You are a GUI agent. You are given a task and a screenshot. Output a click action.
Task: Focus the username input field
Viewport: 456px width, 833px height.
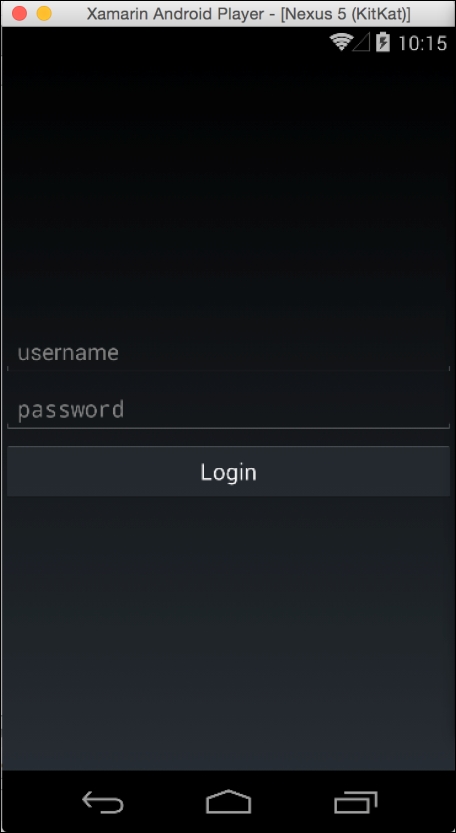coord(229,353)
